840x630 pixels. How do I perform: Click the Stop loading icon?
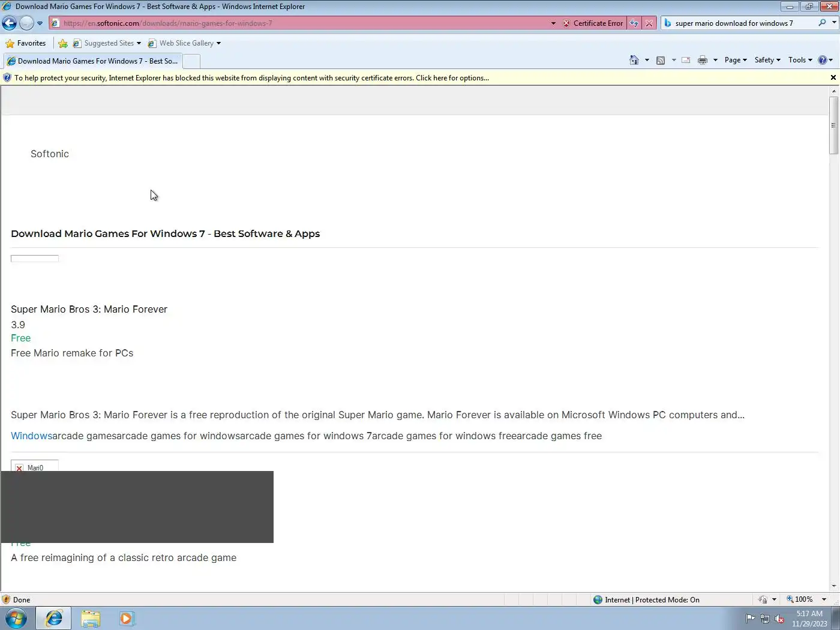(649, 23)
